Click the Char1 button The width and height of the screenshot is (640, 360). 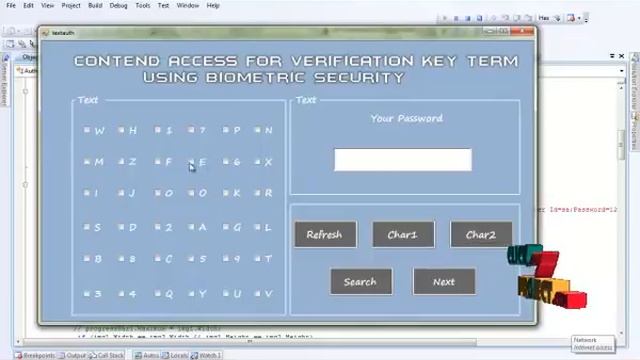click(403, 234)
